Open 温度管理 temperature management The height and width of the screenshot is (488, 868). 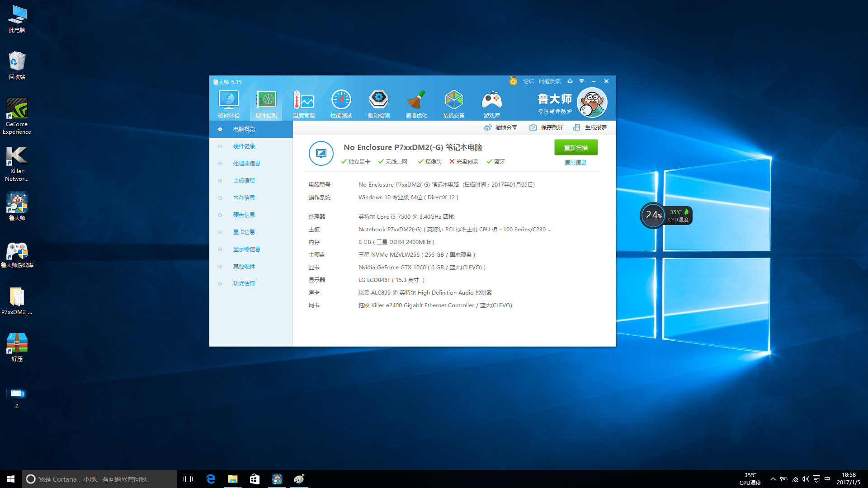coord(304,104)
